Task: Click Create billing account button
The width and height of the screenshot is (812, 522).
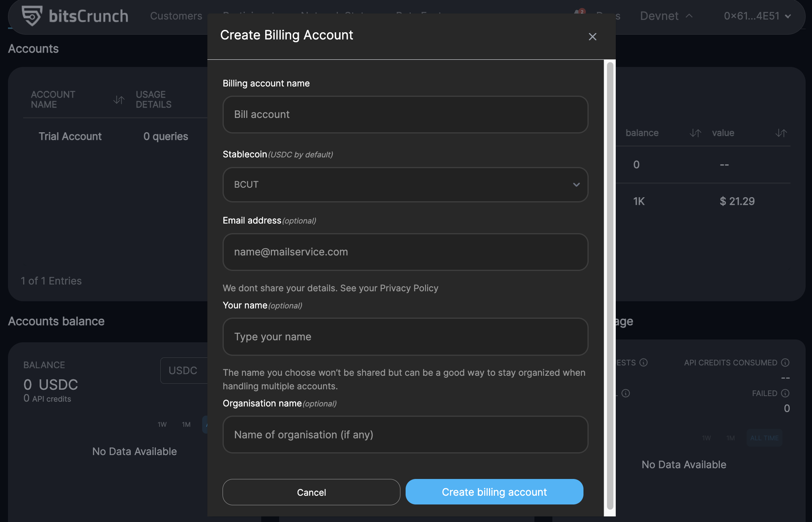Action: pos(494,492)
